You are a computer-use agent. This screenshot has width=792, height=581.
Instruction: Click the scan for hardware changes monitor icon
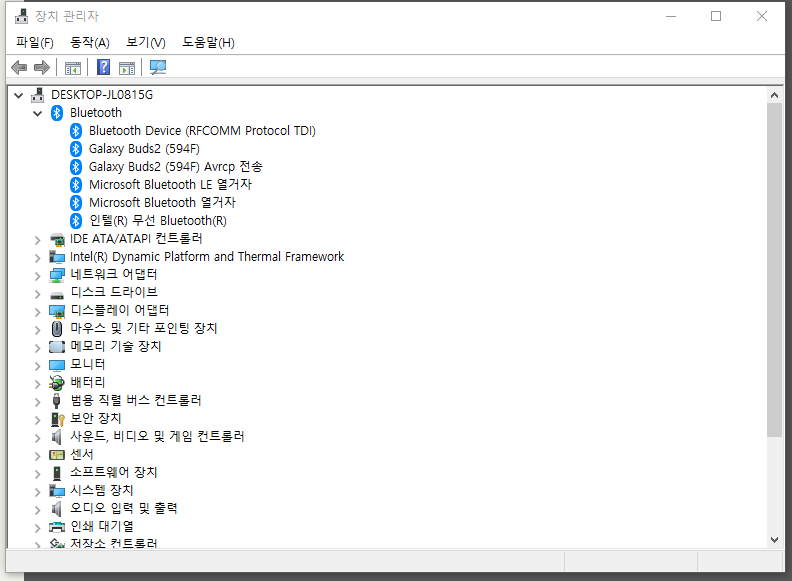(158, 67)
